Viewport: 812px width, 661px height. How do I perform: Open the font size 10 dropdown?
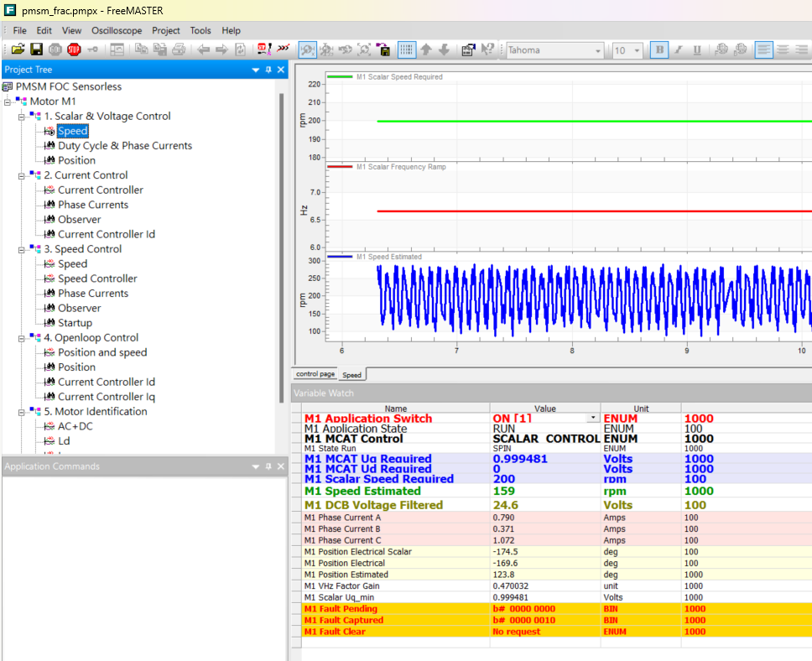click(637, 51)
